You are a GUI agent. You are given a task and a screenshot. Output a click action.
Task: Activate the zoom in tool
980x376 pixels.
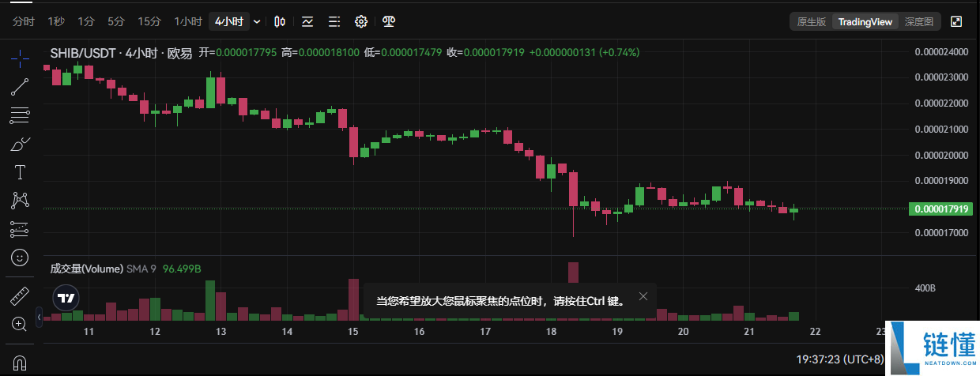pos(20,324)
